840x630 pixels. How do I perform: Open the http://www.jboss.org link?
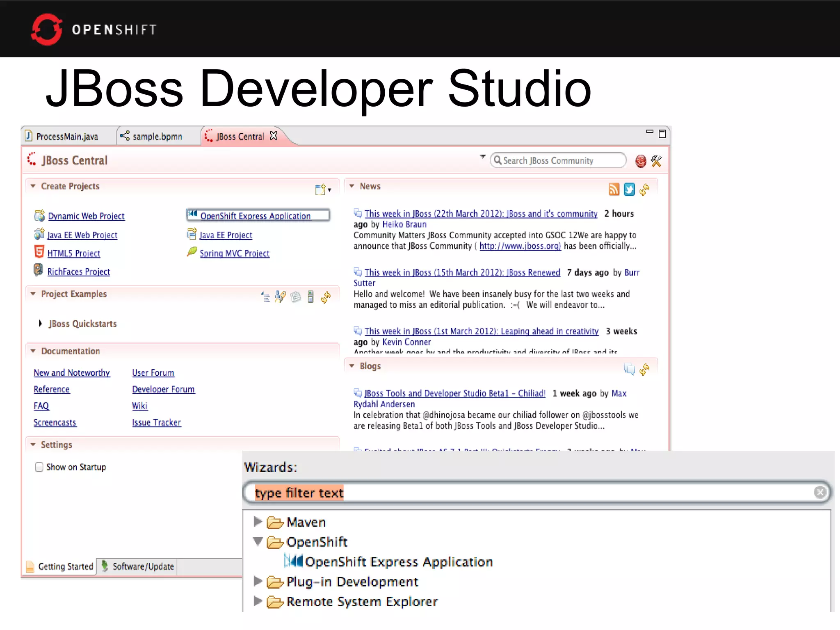[520, 246]
